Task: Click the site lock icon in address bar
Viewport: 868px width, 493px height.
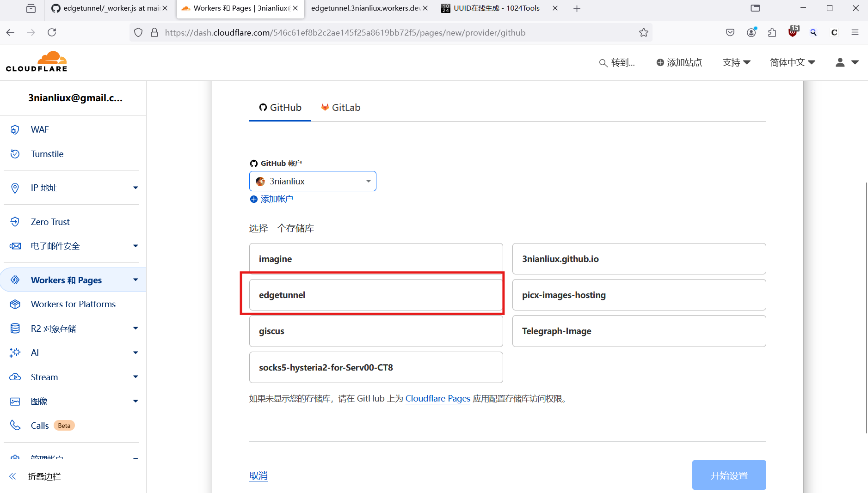Action: [x=155, y=32]
